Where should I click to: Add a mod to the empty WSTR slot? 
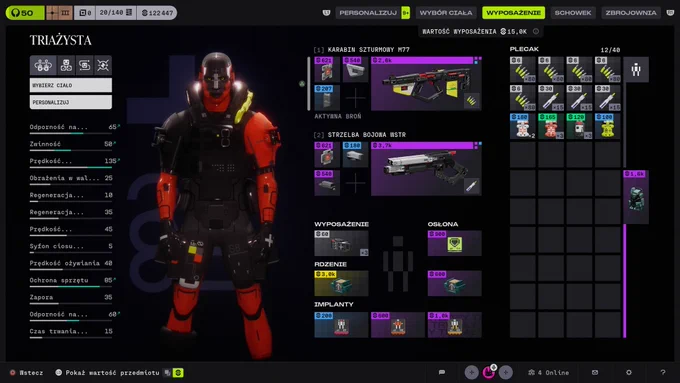click(355, 183)
